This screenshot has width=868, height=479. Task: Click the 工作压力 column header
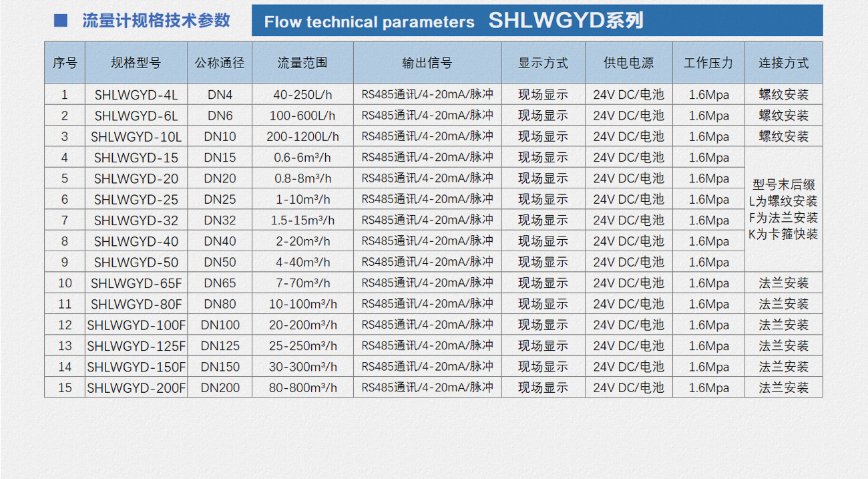708,63
